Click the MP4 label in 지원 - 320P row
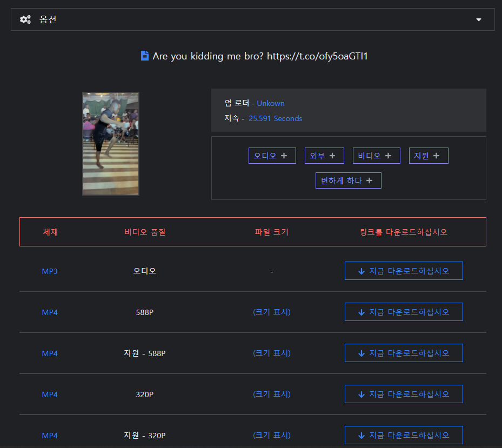Viewport: 502px width, 448px height. point(50,435)
